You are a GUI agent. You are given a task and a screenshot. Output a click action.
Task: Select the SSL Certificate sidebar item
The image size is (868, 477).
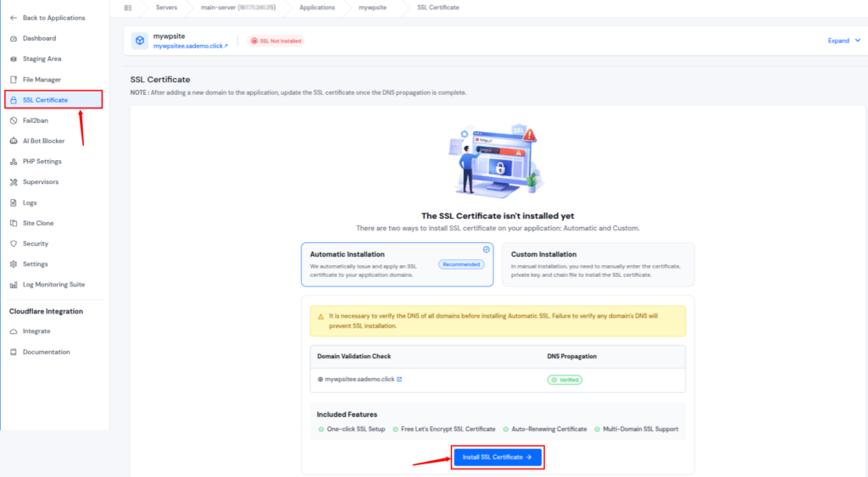click(x=53, y=100)
